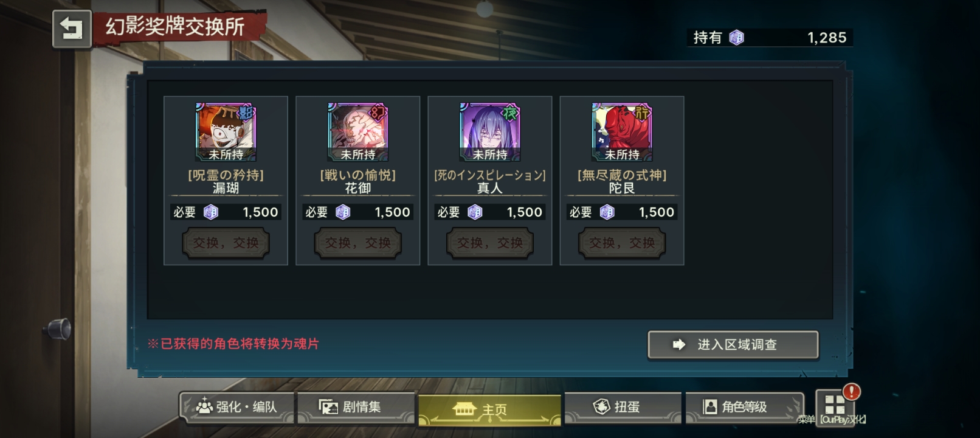Click the 交換 button under 真人
The image size is (980, 438).
coord(489,243)
